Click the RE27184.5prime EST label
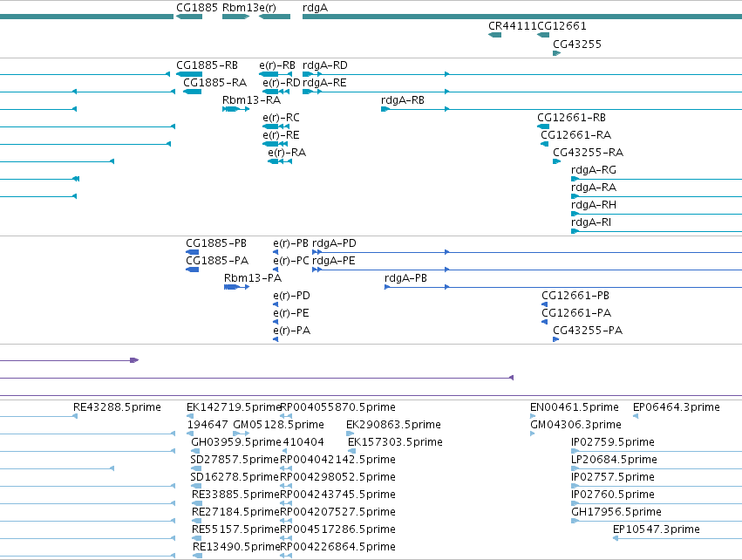The image size is (742, 560). pos(236,513)
